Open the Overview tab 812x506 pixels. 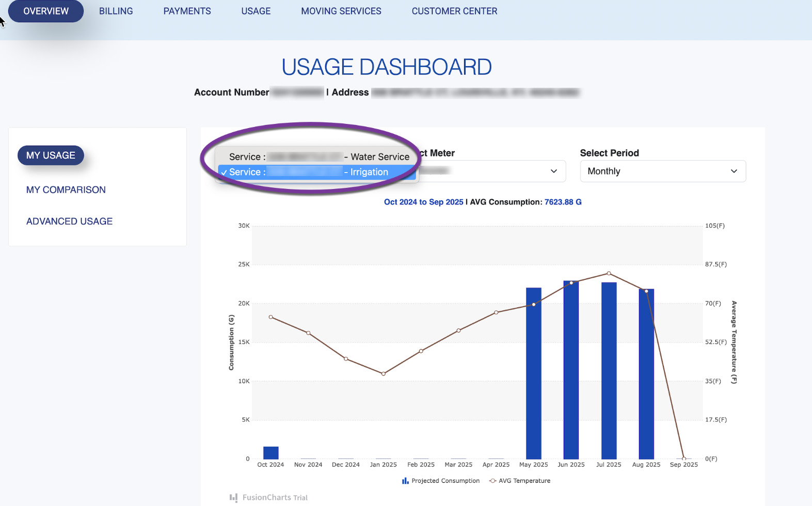[46, 11]
